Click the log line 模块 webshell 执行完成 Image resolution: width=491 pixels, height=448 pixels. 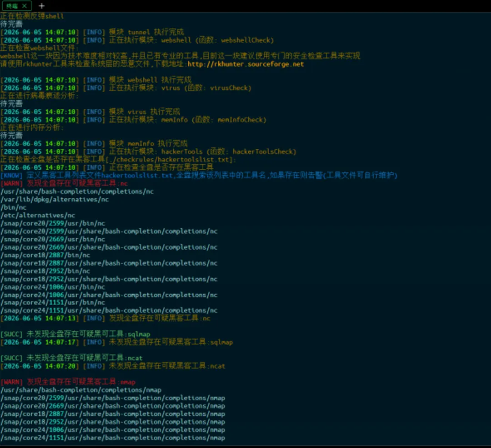(96, 80)
